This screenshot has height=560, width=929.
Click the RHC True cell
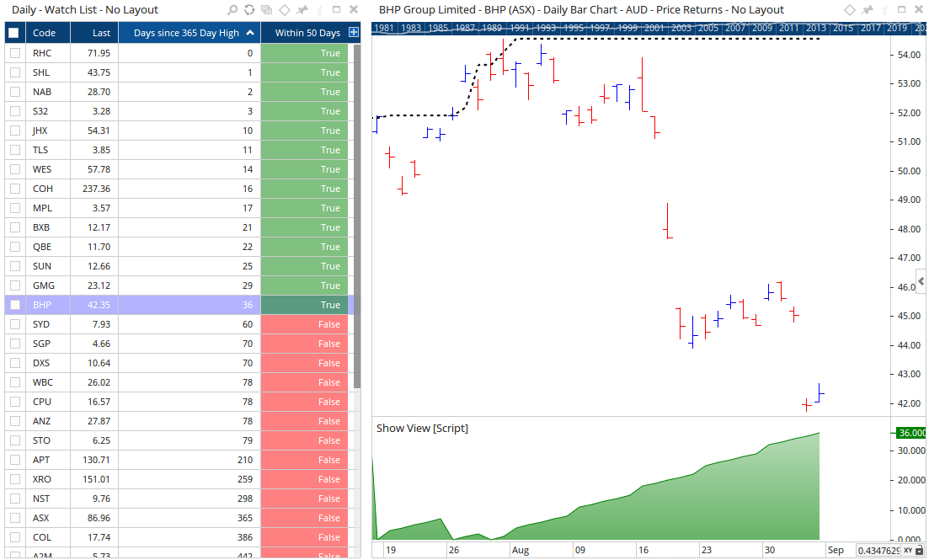click(x=304, y=53)
